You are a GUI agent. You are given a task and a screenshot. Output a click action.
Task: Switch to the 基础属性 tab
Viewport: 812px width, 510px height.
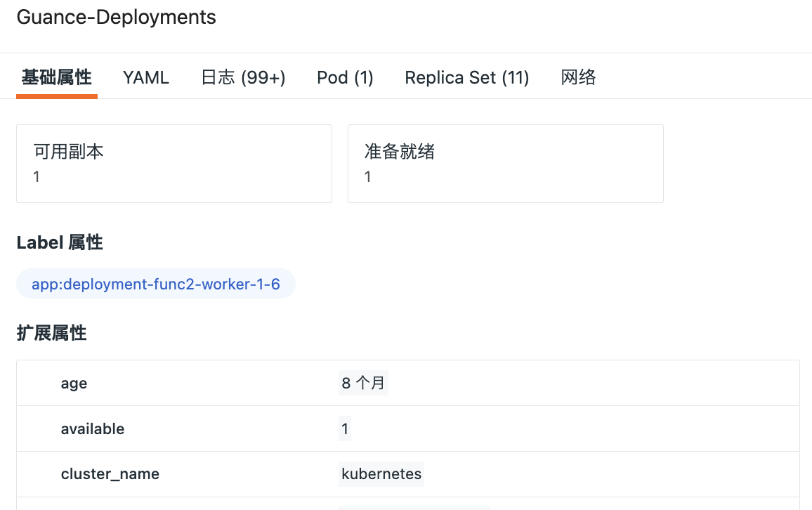57,77
